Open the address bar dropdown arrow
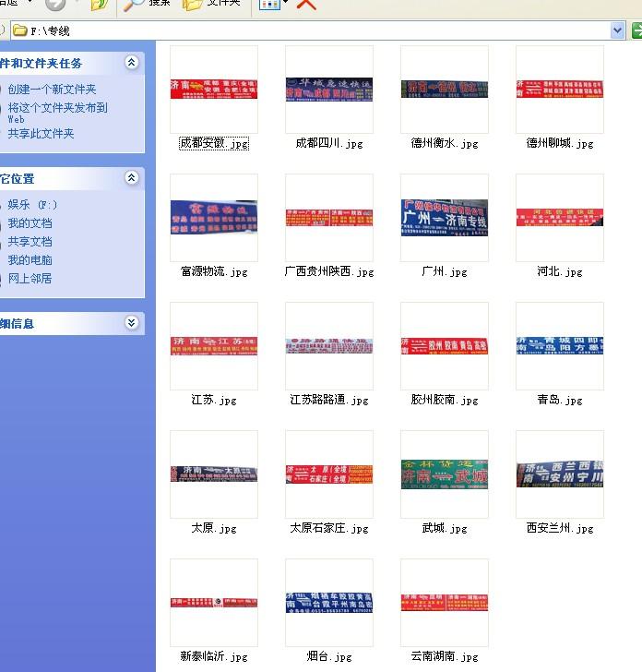Screen dimensions: 642x672 pos(617,30)
